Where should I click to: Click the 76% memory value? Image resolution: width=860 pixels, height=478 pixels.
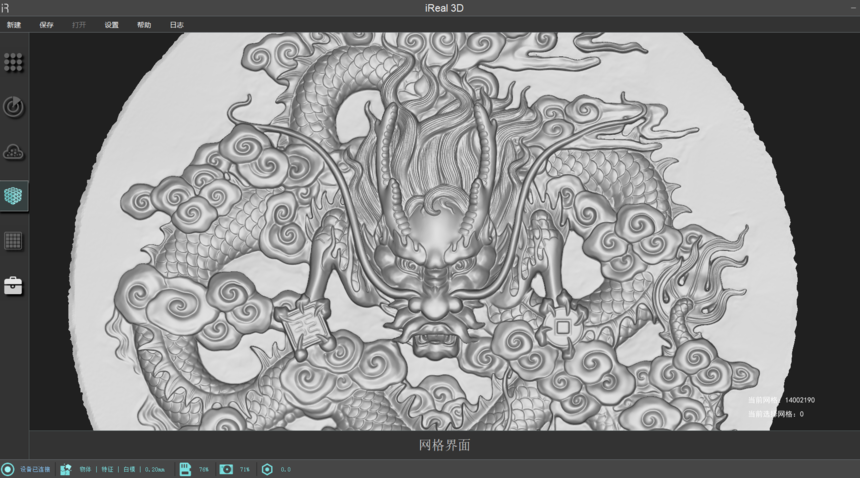coord(203,469)
